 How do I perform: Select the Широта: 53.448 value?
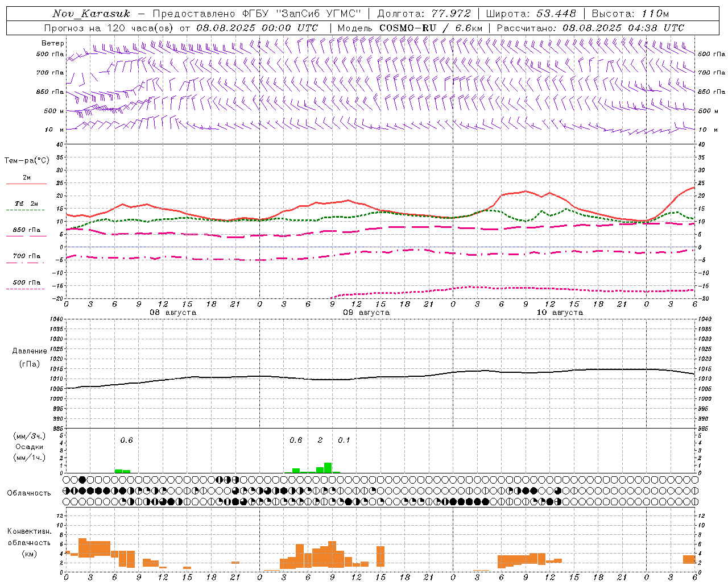click(x=531, y=14)
